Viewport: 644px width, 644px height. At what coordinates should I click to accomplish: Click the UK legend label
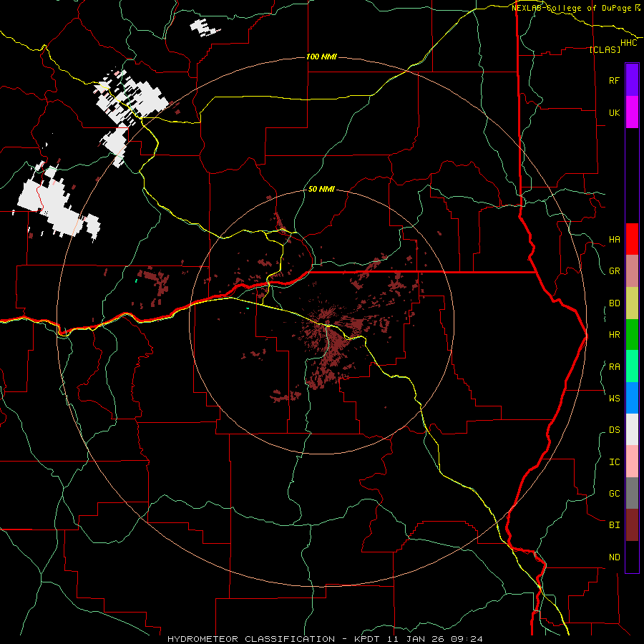coord(614,112)
